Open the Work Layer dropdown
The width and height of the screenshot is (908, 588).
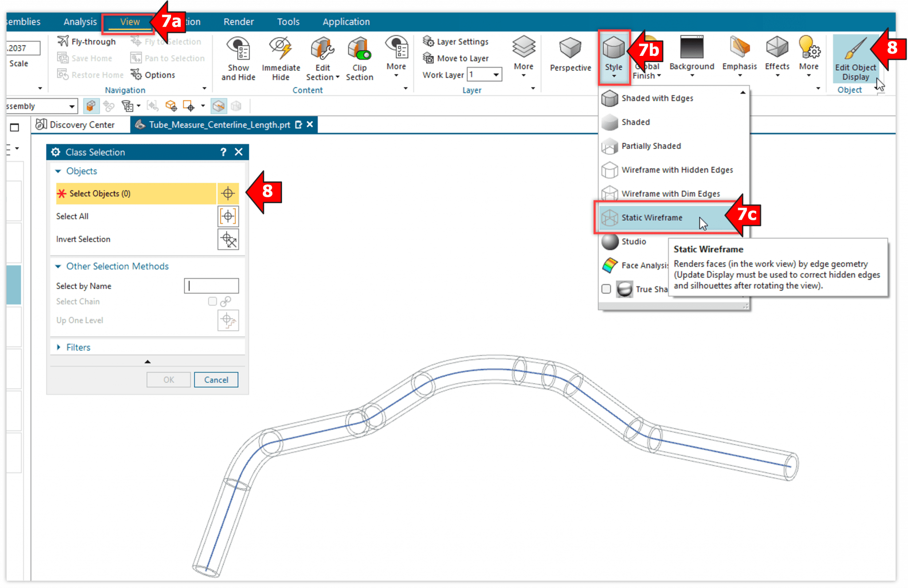tap(496, 74)
